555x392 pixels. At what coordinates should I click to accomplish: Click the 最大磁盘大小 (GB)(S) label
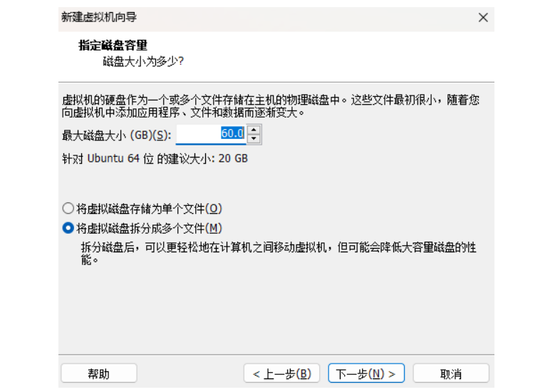pos(116,135)
